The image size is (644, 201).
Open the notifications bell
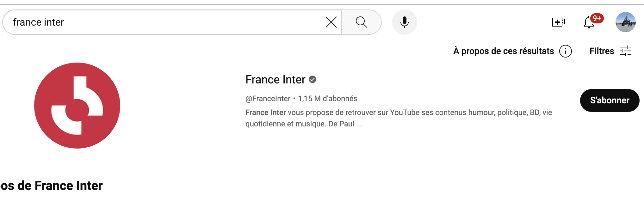point(589,22)
